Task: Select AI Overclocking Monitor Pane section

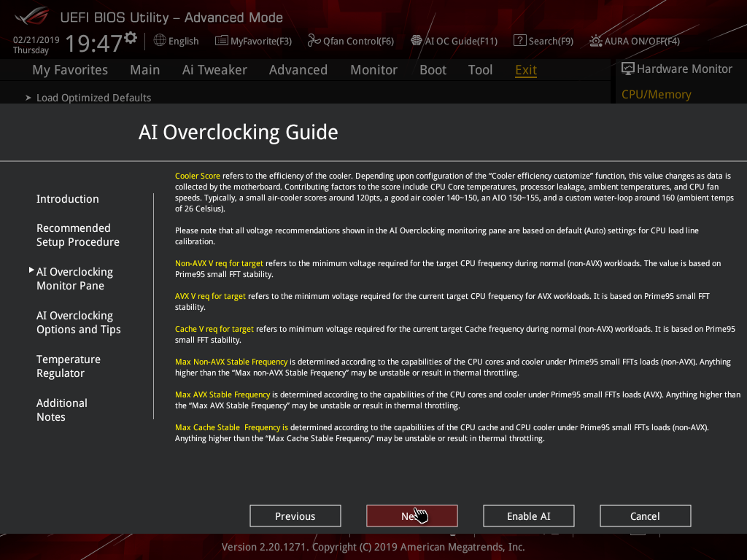Action: click(75, 279)
